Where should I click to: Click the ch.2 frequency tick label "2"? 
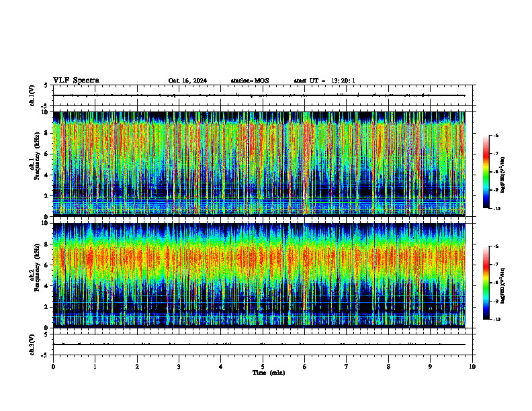[x=46, y=307]
